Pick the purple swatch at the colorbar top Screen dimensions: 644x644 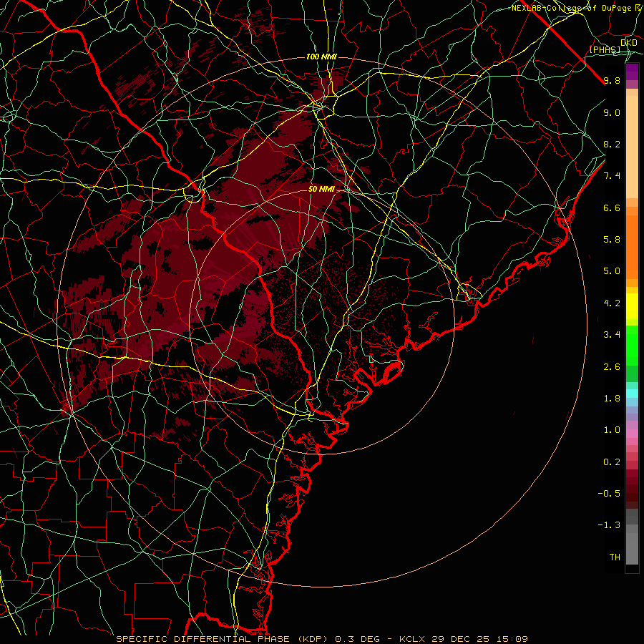point(632,72)
